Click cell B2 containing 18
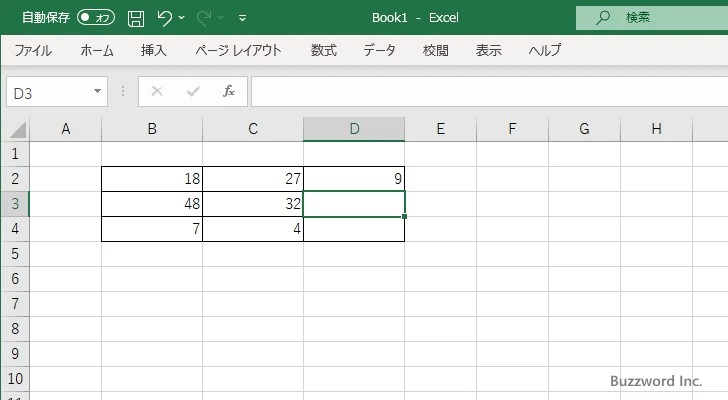Image resolution: width=728 pixels, height=400 pixels. [152, 179]
